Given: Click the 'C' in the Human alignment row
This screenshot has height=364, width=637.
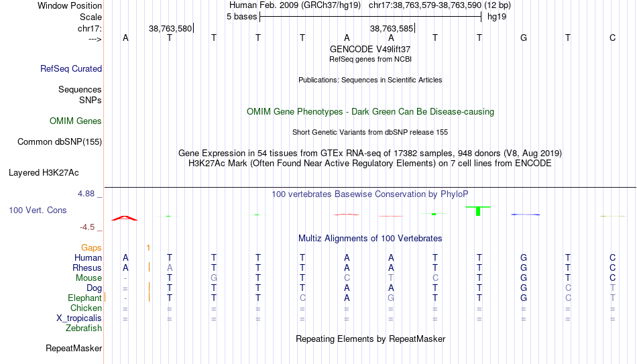Looking at the screenshot, I should tap(613, 258).
